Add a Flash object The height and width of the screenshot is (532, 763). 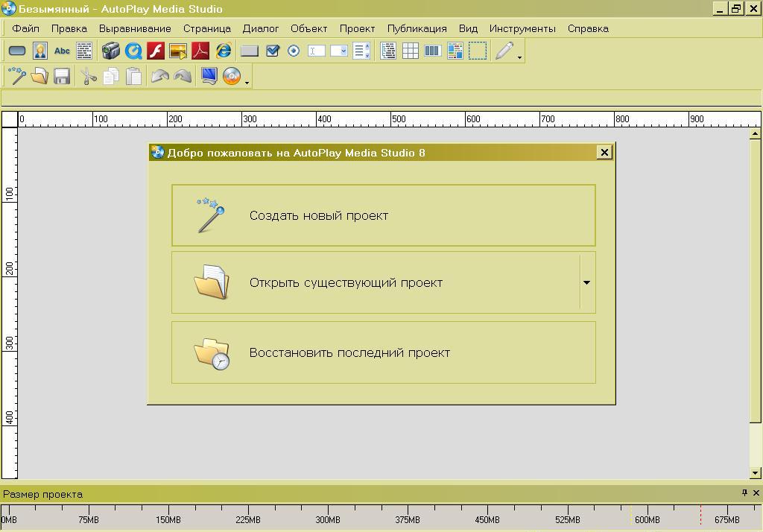(156, 51)
